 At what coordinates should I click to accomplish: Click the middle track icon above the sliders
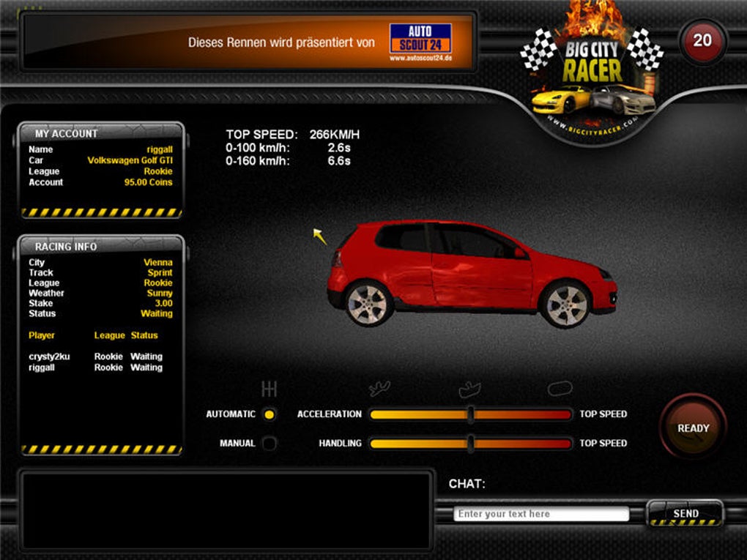(x=469, y=389)
